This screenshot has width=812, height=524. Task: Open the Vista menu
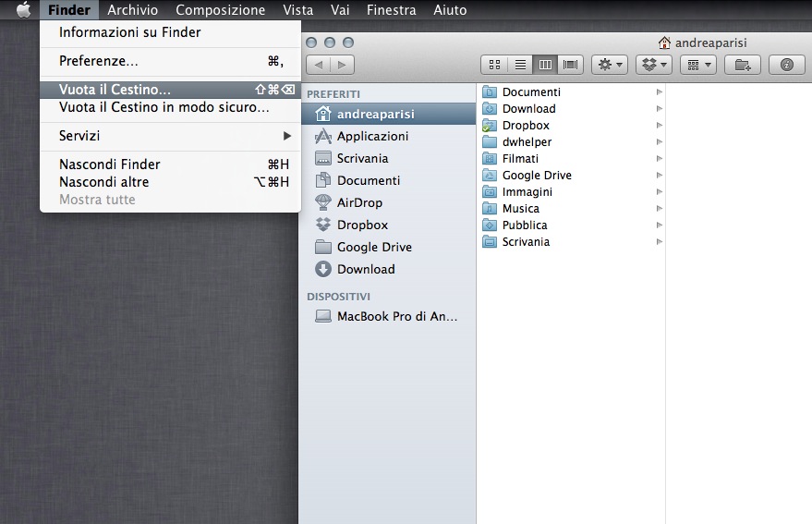tap(297, 10)
